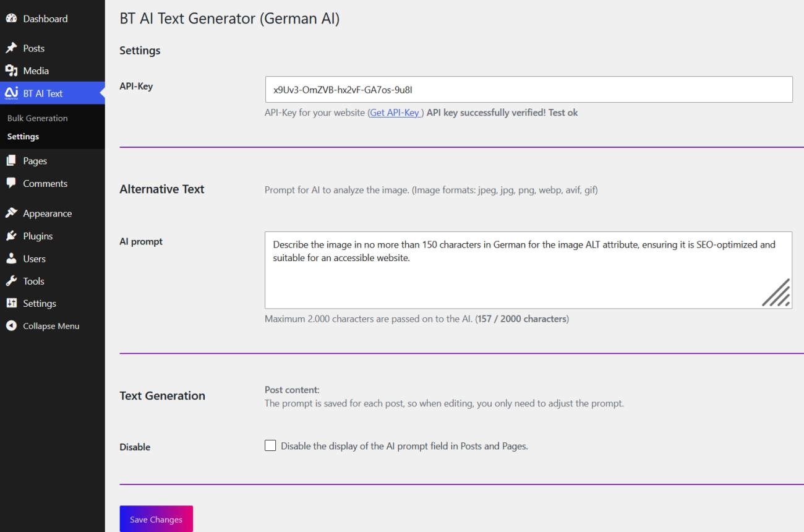This screenshot has height=532, width=804.
Task: Click the Pages icon in sidebar
Action: [x=11, y=161]
